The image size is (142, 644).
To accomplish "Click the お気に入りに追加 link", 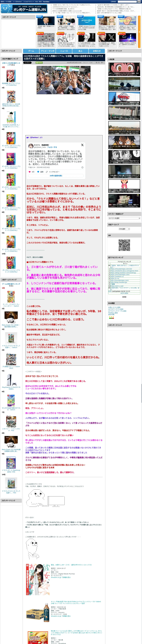I will point(114,307).
